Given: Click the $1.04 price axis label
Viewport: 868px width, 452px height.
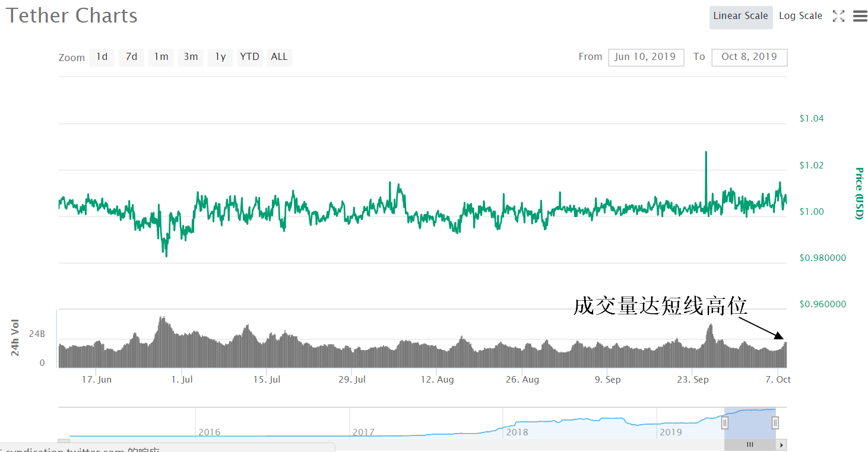Looking at the screenshot, I should 812,119.
